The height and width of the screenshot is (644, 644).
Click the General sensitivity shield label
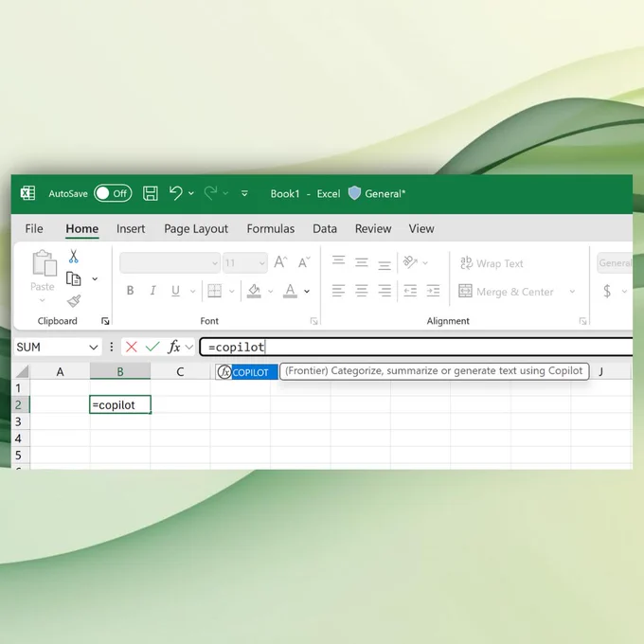[x=377, y=193]
